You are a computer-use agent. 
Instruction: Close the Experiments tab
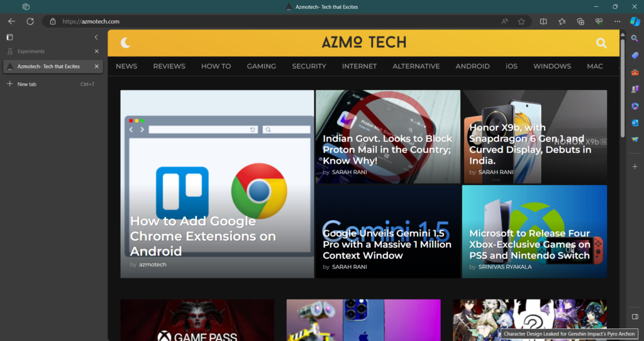click(x=96, y=51)
